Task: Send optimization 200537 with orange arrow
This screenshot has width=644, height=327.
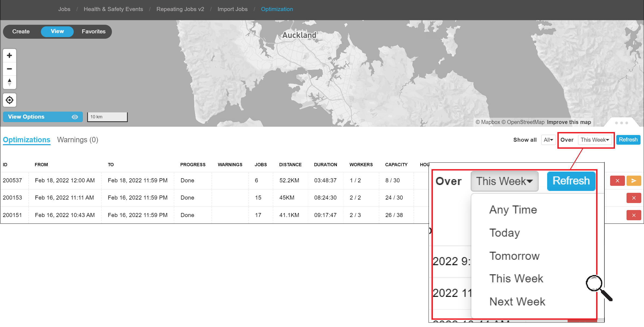Action: pyautogui.click(x=634, y=181)
